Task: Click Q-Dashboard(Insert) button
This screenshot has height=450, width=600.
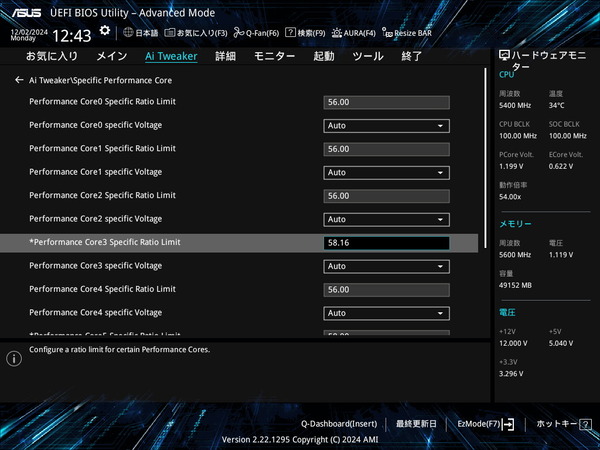Action: (x=339, y=424)
